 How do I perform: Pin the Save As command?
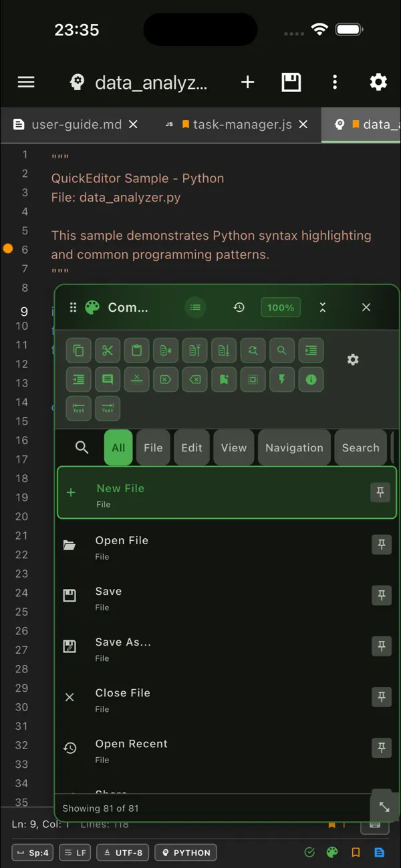[381, 646]
